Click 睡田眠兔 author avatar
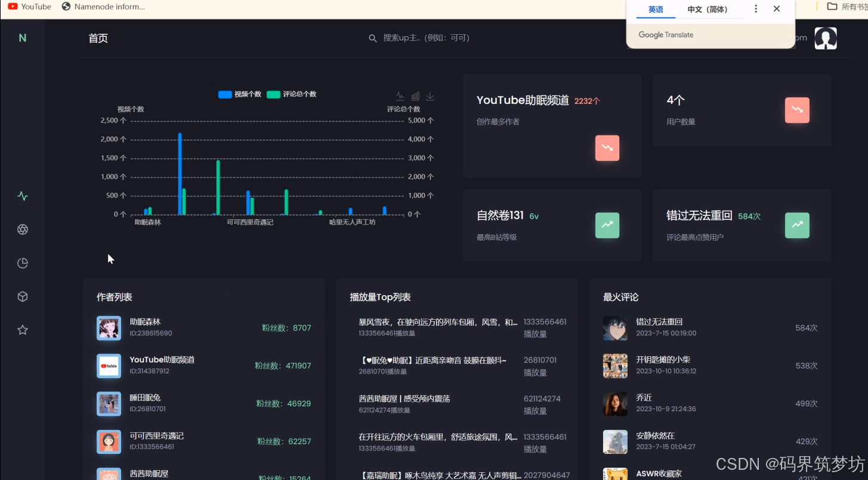868x480 pixels. [x=109, y=404]
